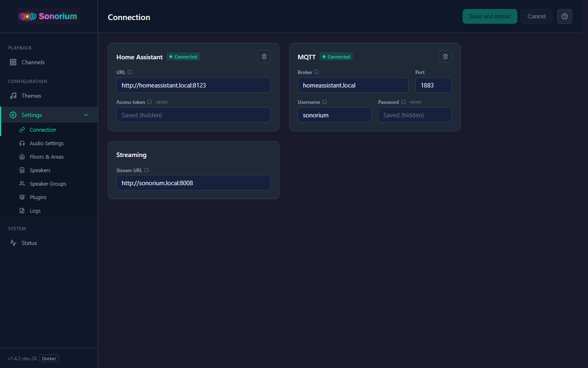Click the MQTT Connected status badge

pyautogui.click(x=336, y=57)
